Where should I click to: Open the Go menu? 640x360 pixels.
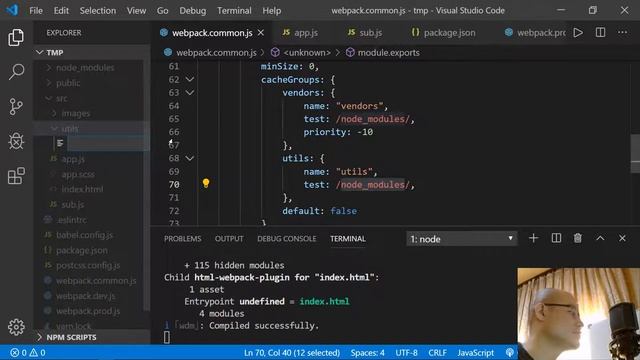pyautogui.click(x=162, y=11)
